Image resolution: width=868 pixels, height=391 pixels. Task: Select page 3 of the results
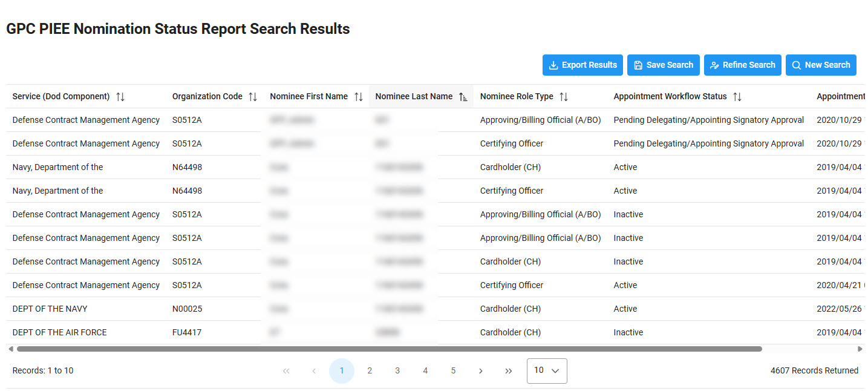[397, 370]
